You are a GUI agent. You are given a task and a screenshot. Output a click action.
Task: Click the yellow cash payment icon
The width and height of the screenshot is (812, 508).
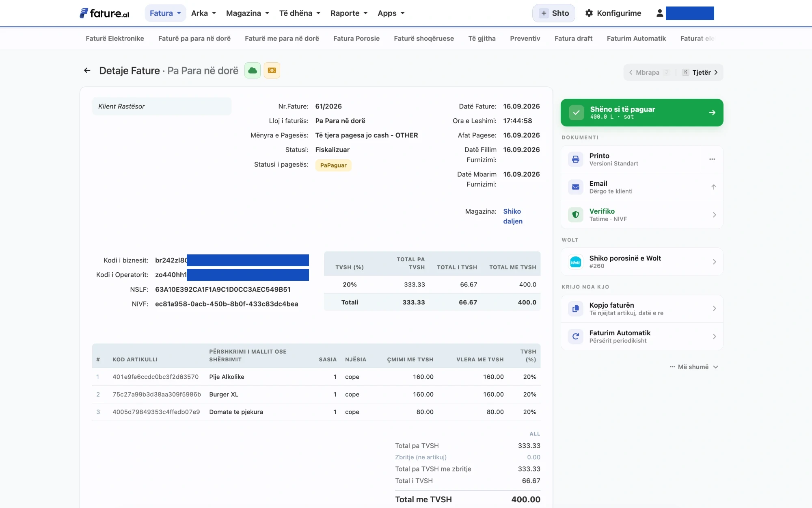272,70
